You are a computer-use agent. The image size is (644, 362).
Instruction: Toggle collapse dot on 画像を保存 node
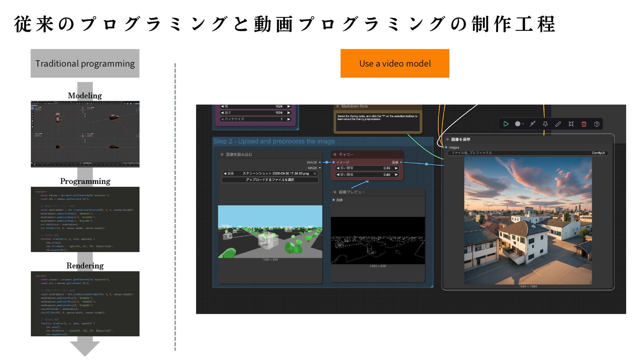(x=447, y=139)
